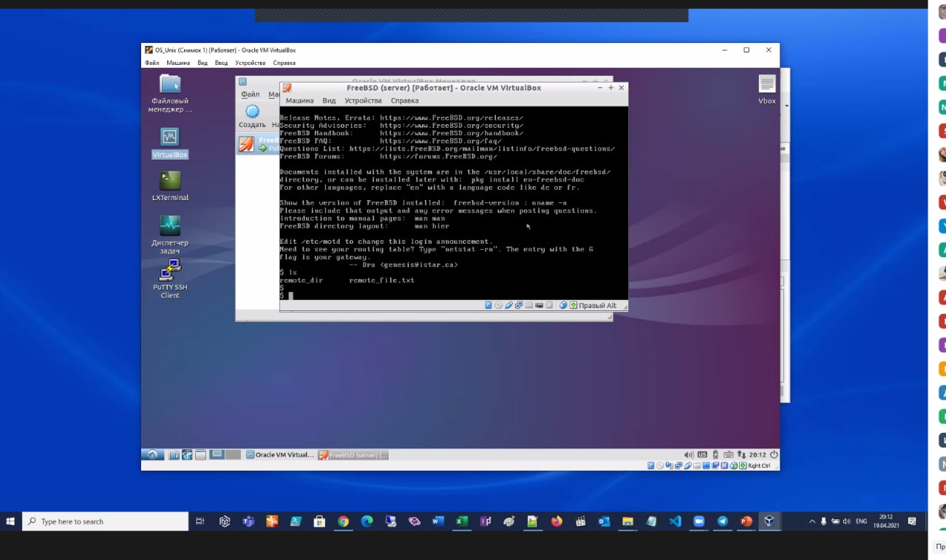Click the Type here to search box

105,521
